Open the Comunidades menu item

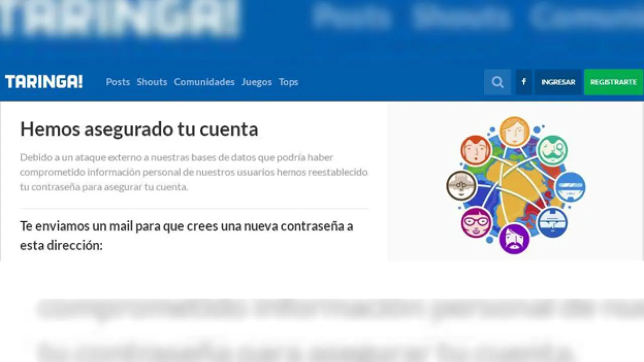[204, 82]
